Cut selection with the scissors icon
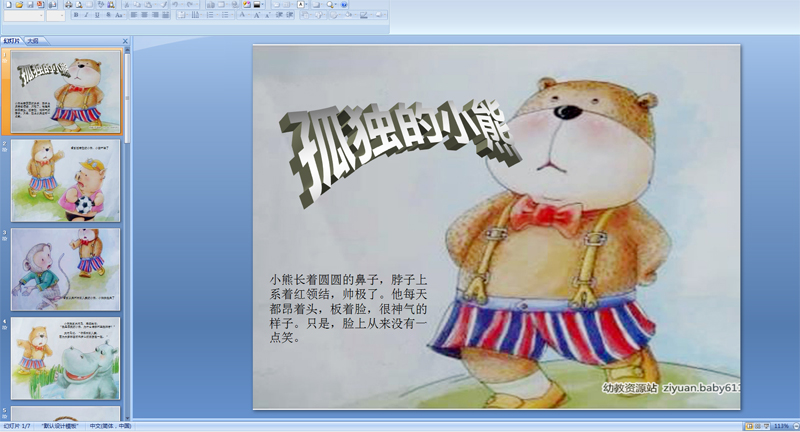800x432 pixels. click(x=127, y=5)
